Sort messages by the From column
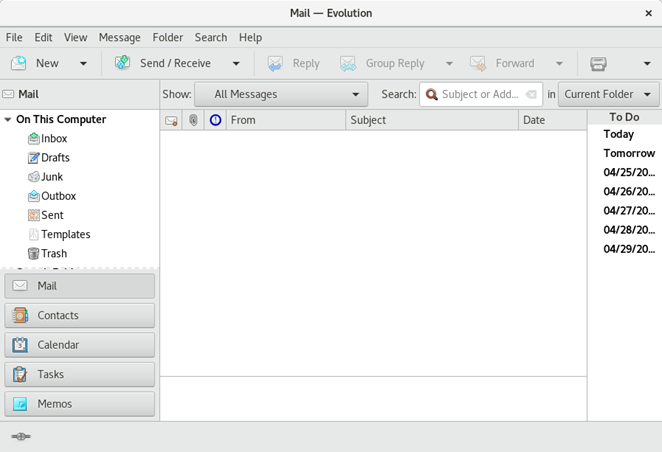The width and height of the screenshot is (662, 452). [x=286, y=120]
